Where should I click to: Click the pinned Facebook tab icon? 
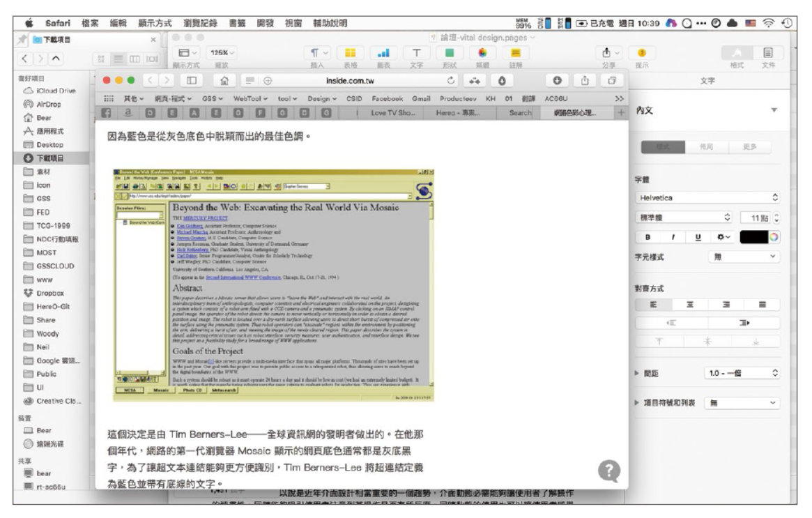106,112
